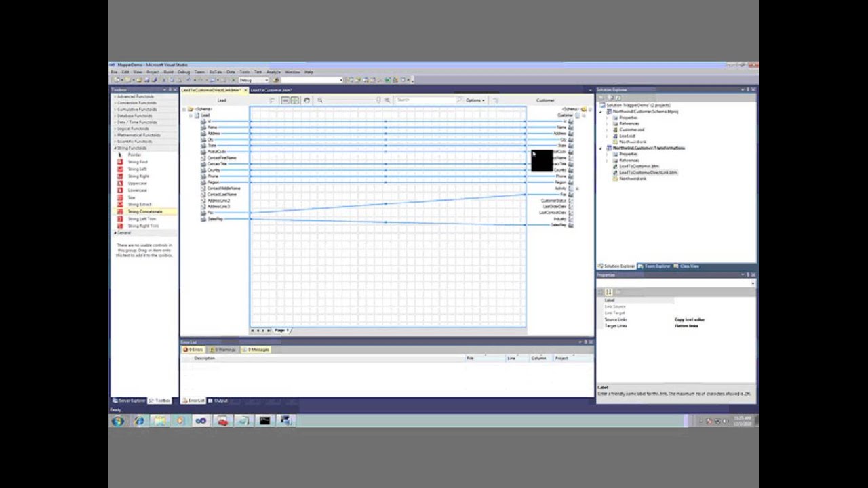Toggle the 0 Messages filter

(256, 350)
